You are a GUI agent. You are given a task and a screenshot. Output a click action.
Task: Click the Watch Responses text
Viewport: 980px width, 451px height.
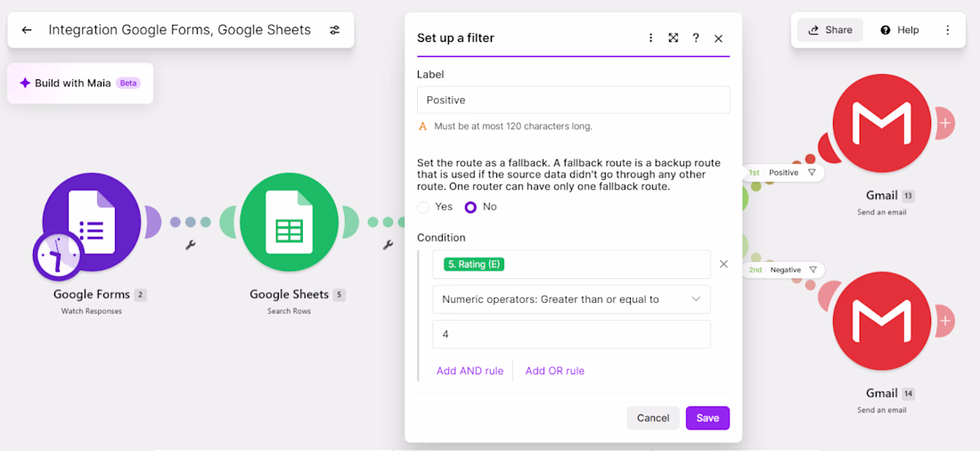[x=91, y=311]
